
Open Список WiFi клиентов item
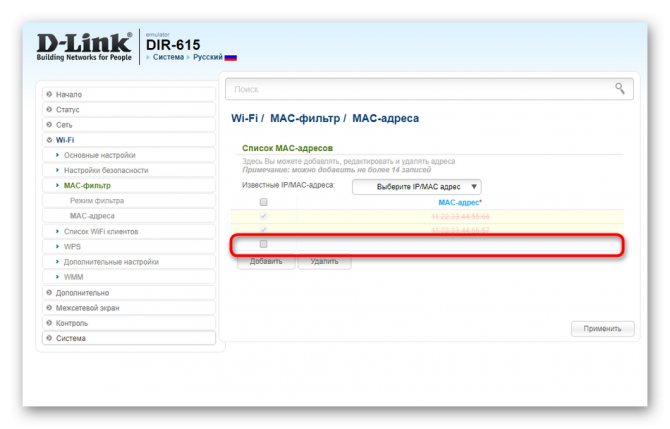[x=129, y=232]
